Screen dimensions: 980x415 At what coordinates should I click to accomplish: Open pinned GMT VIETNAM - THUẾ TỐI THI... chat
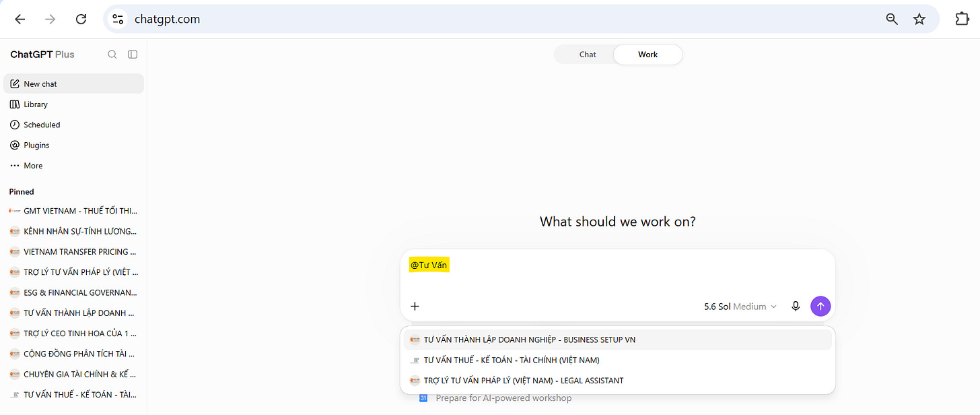(74, 211)
